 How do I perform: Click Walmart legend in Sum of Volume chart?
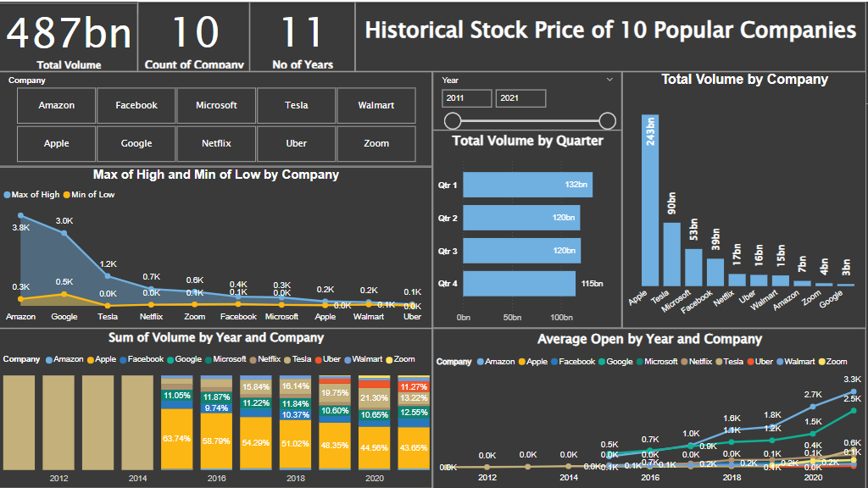click(x=363, y=359)
